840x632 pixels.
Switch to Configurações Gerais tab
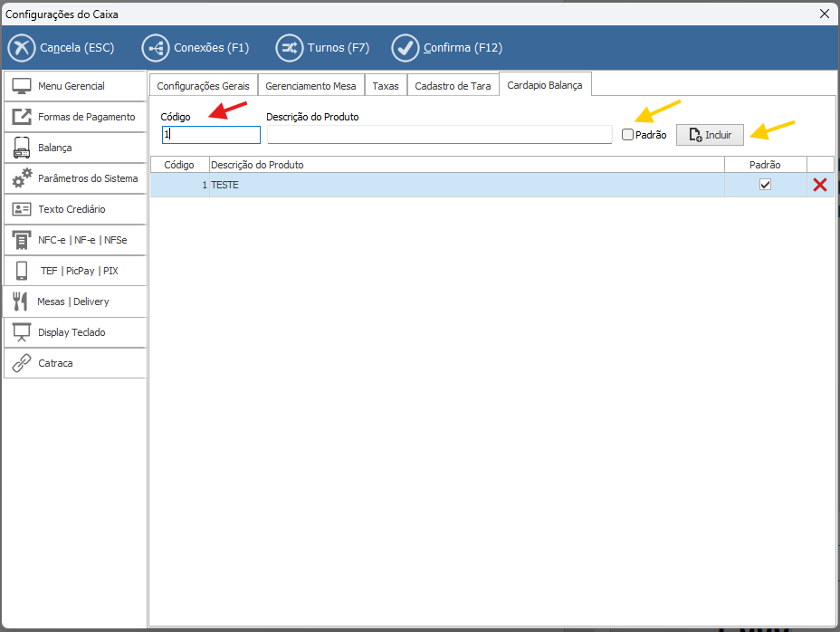click(203, 86)
